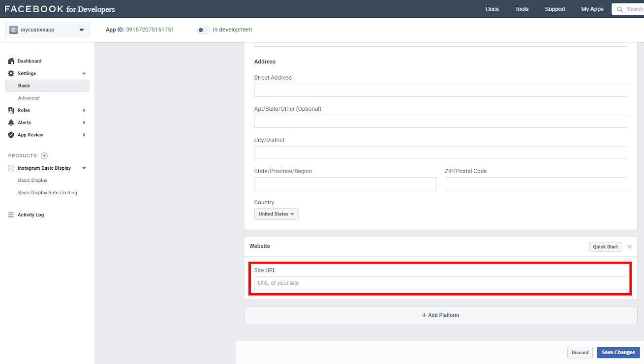The width and height of the screenshot is (644, 364).
Task: Click Add Platform button
Action: pos(440,315)
